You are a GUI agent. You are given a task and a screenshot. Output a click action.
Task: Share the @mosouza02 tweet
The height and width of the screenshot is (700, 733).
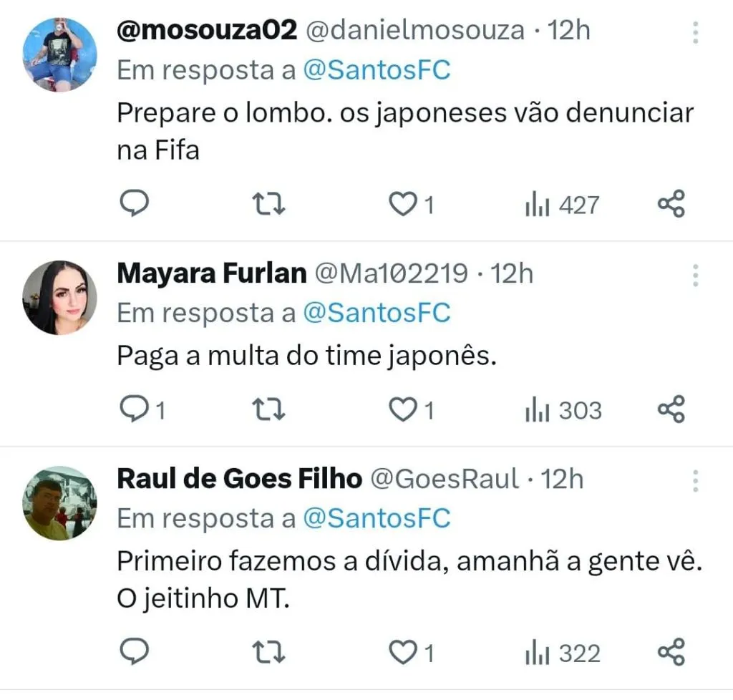click(671, 205)
